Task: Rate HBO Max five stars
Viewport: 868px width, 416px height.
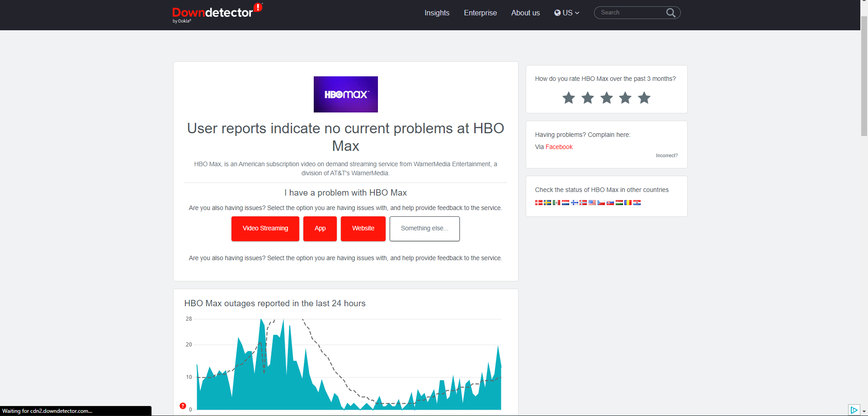Action: 644,98
